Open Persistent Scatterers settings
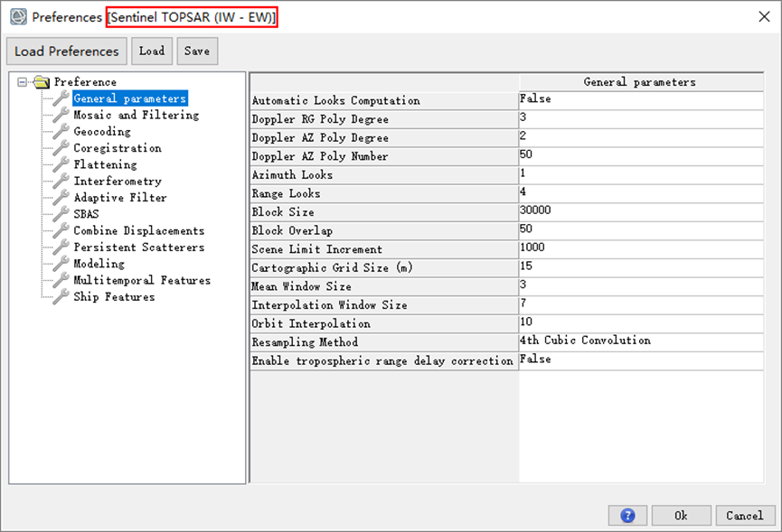782x532 pixels. pos(139,247)
